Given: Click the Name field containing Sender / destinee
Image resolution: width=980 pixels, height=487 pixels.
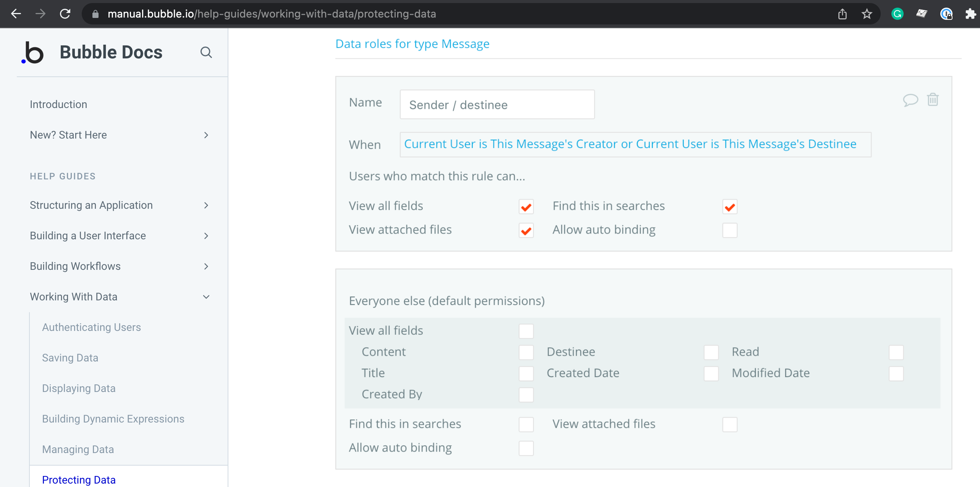Looking at the screenshot, I should 497,105.
